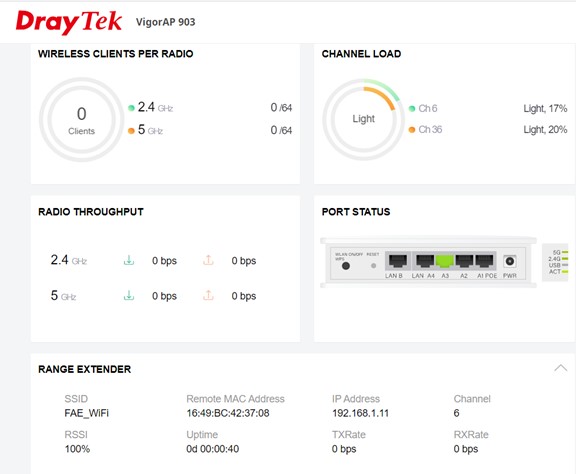Click the LED status indicator panel
576x474 pixels.
pyautogui.click(x=555, y=262)
